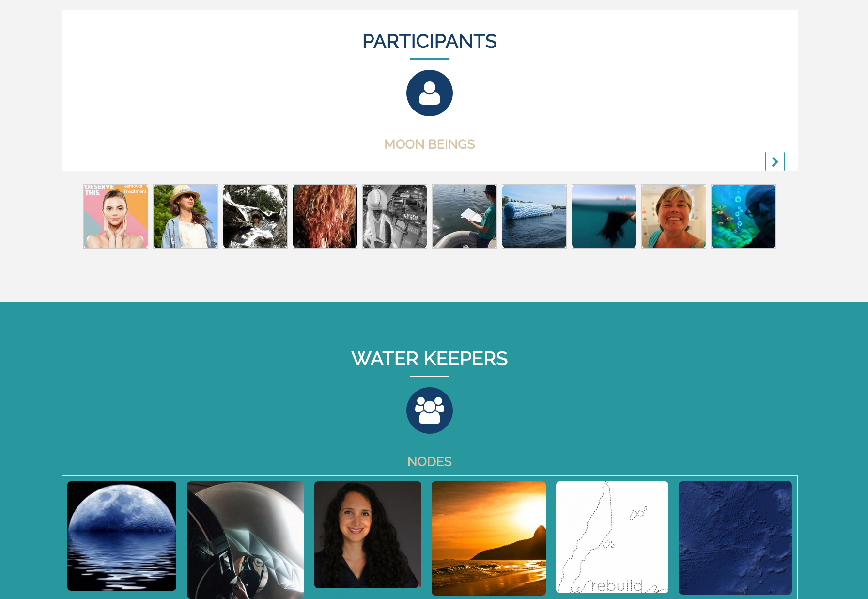
Task: Click the group Water Keepers icon
Action: (429, 410)
